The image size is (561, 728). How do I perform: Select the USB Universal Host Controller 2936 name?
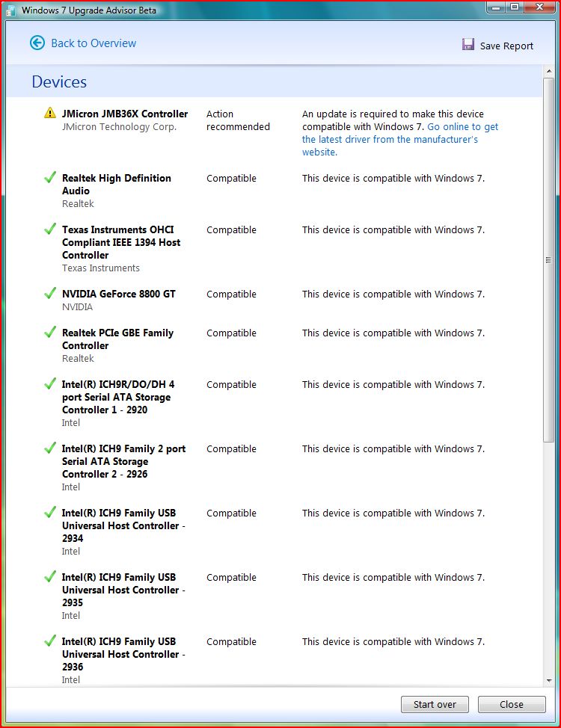[123, 654]
